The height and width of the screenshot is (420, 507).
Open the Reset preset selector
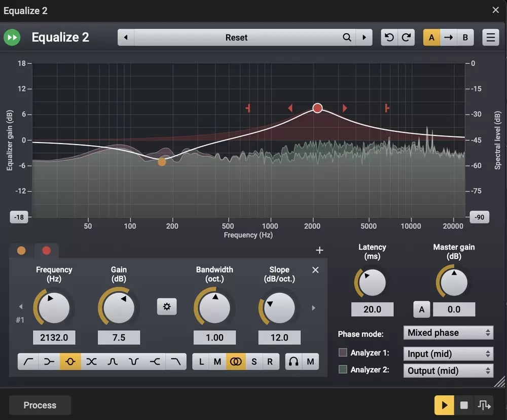[x=236, y=38]
